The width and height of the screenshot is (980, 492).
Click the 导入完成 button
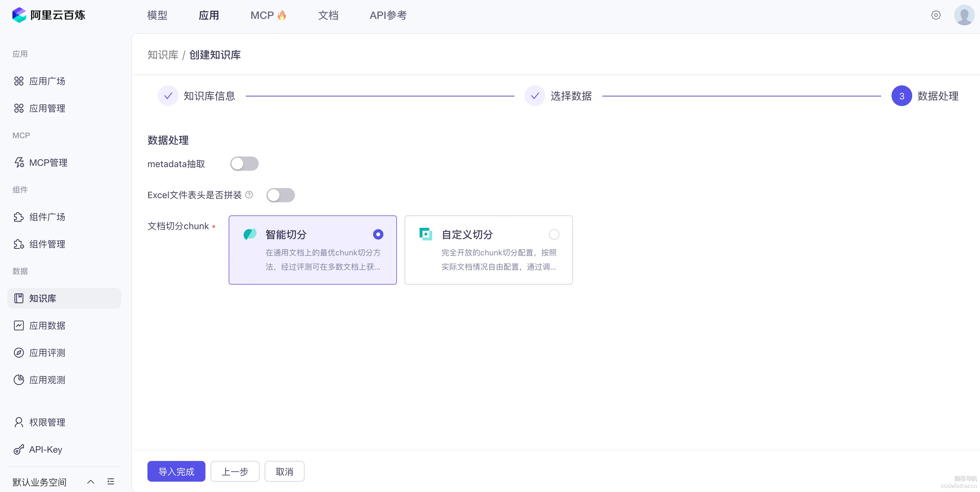point(176,471)
